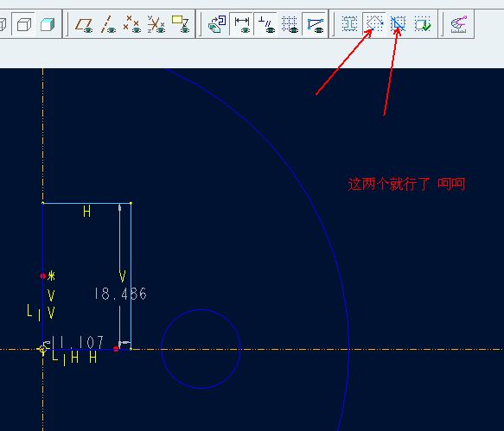
Task: Toggle annotation element display
Action: (181, 24)
